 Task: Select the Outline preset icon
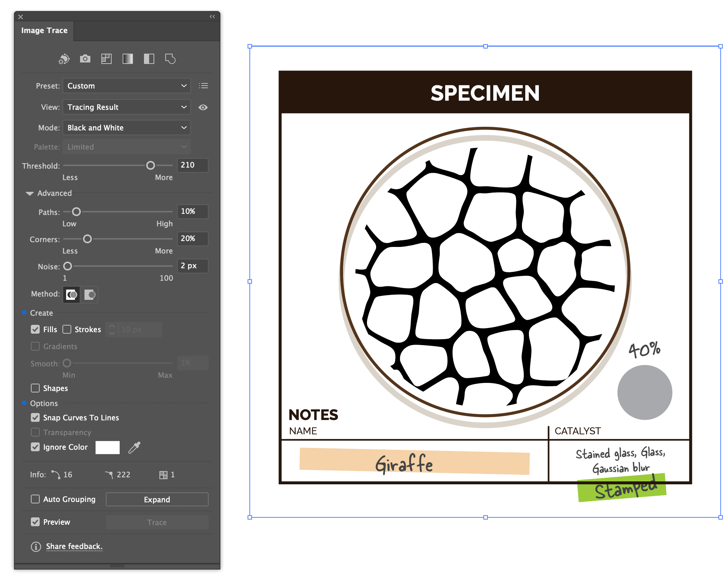pos(170,59)
